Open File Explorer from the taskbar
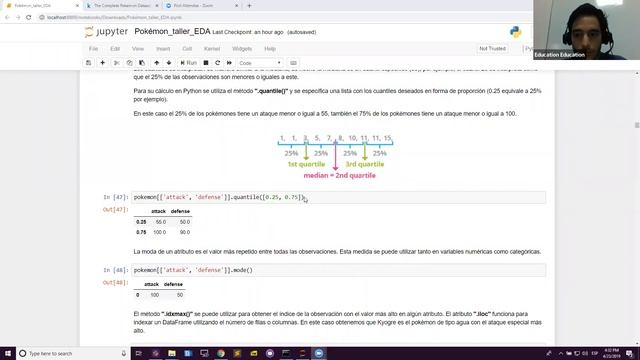The height and width of the screenshot is (360, 640). [x=172, y=353]
